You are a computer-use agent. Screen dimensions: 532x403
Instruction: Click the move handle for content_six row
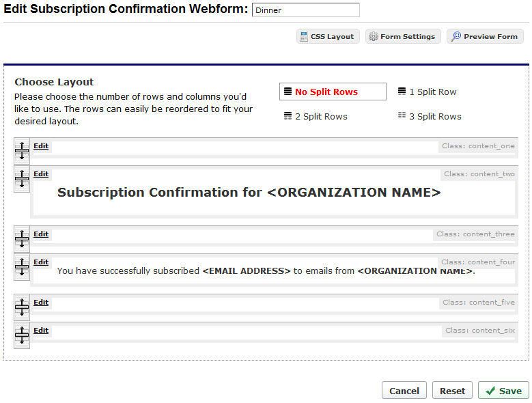click(x=22, y=335)
